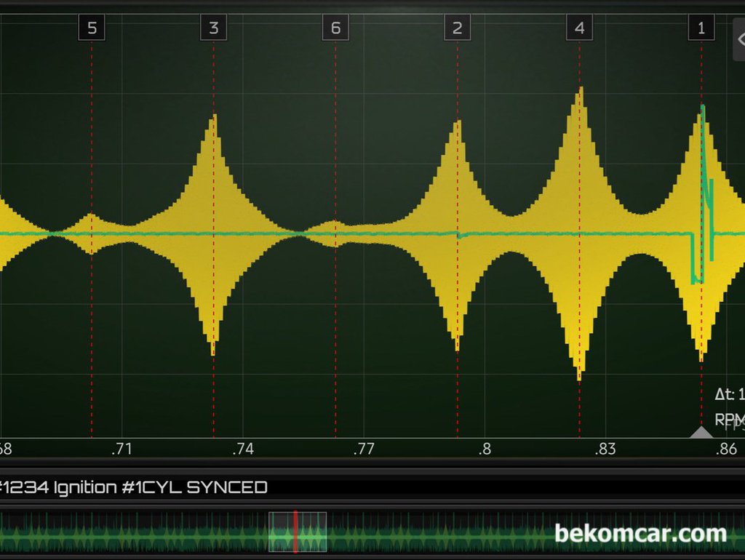Click the .8 time axis label
Screen dimensions: 745x560
[x=485, y=449]
